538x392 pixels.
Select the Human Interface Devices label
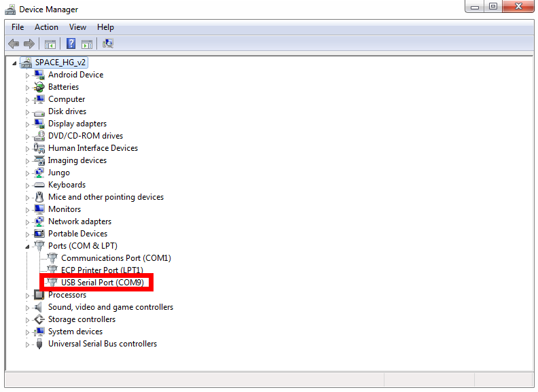(93, 148)
